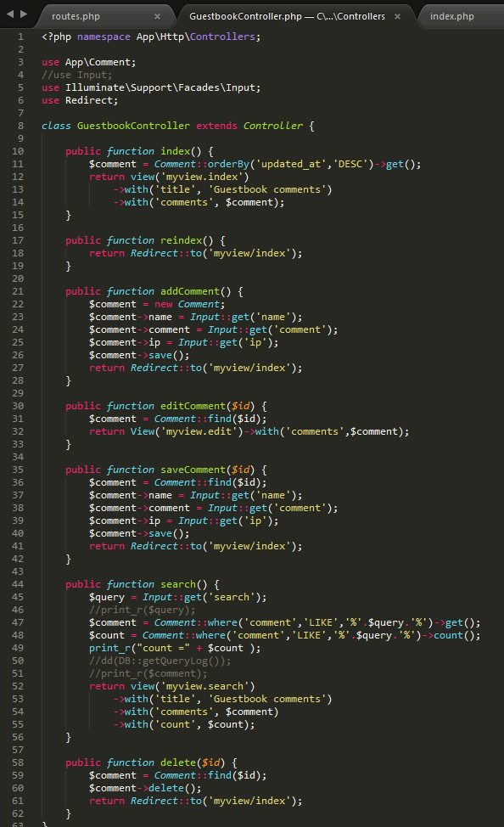Click the addComment function name
Screen dimensions: 504x827
190,291
